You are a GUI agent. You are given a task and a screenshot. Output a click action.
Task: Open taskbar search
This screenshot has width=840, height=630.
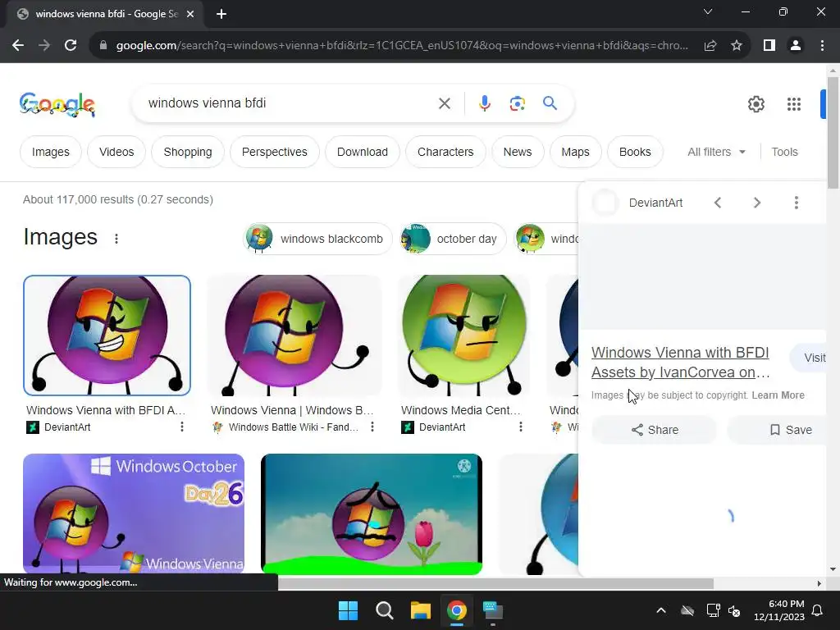pyautogui.click(x=384, y=610)
